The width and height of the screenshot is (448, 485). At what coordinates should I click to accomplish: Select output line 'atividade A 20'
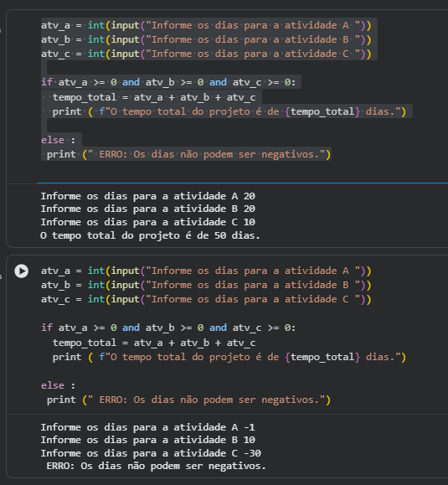(x=147, y=196)
